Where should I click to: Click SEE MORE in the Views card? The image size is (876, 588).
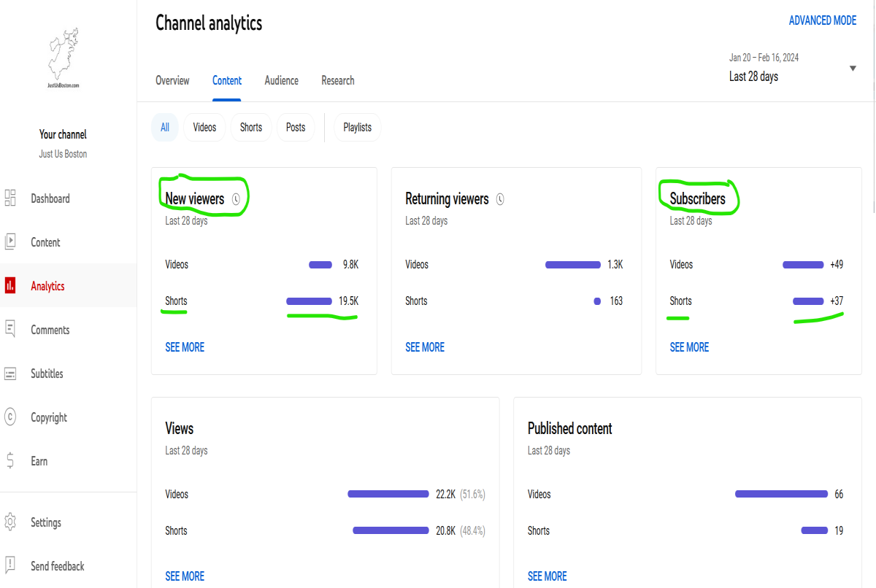(x=185, y=576)
